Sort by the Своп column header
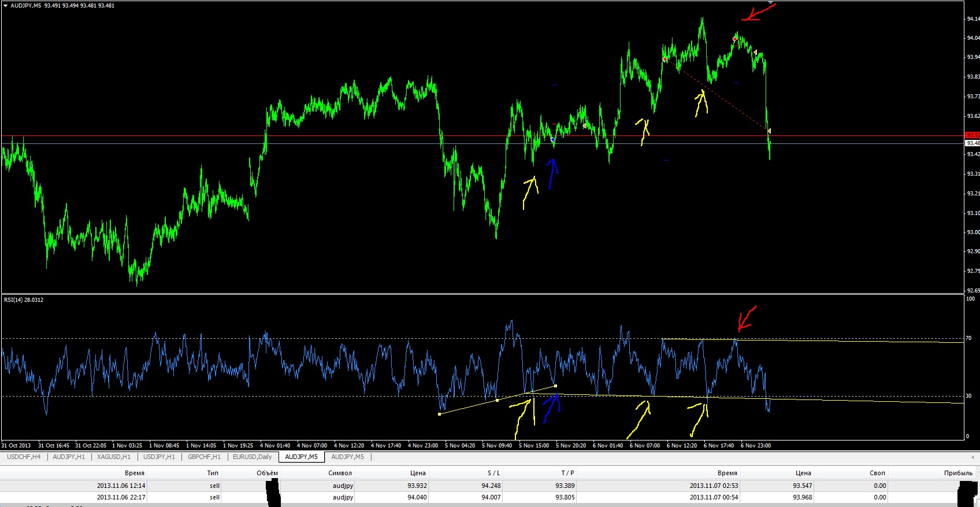The image size is (980, 507). [x=877, y=473]
